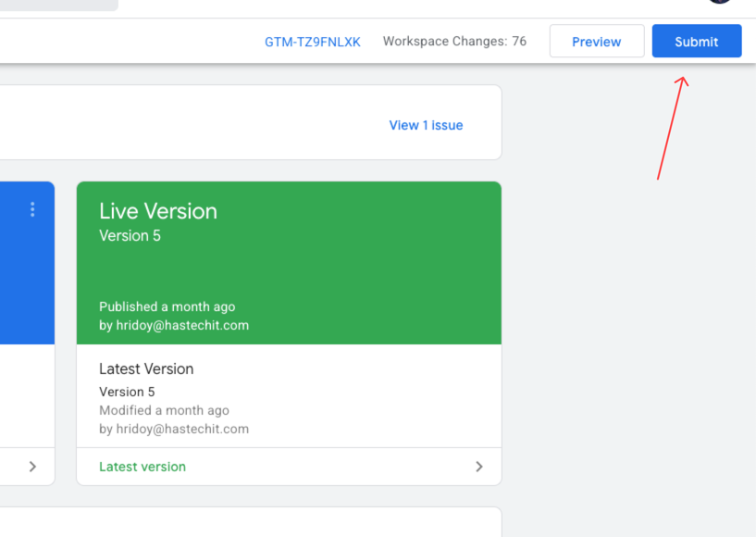Select the Live Version card header
756x537 pixels.
(157, 210)
